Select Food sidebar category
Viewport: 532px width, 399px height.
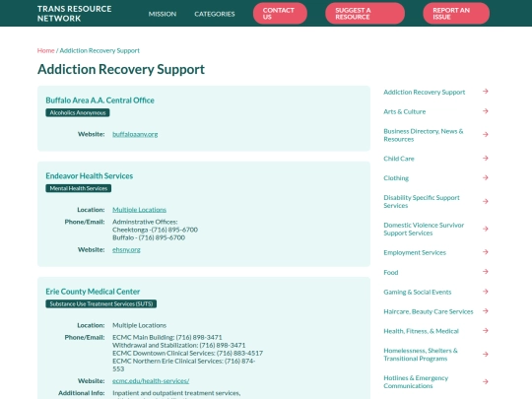coord(391,272)
